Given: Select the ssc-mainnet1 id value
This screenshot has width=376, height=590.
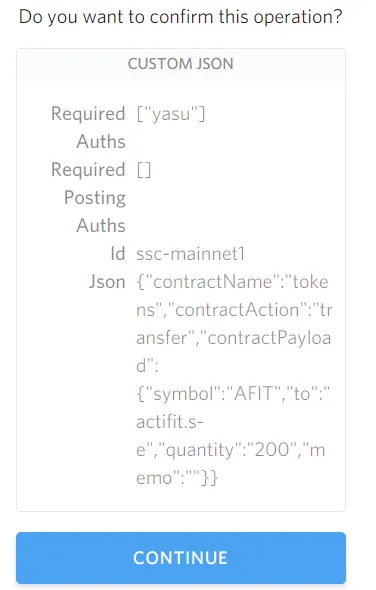Looking at the screenshot, I should click(190, 254).
